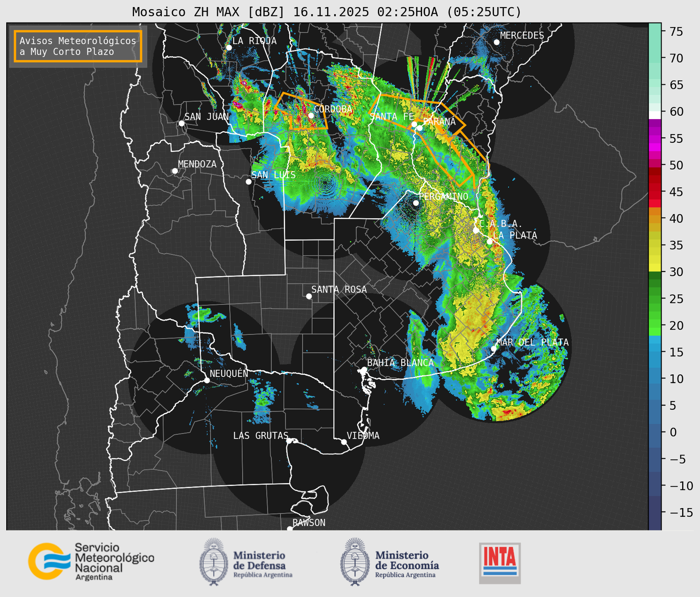The width and height of the screenshot is (700, 597).
Task: Click the 20 dBZ tick label
Action: click(x=676, y=325)
